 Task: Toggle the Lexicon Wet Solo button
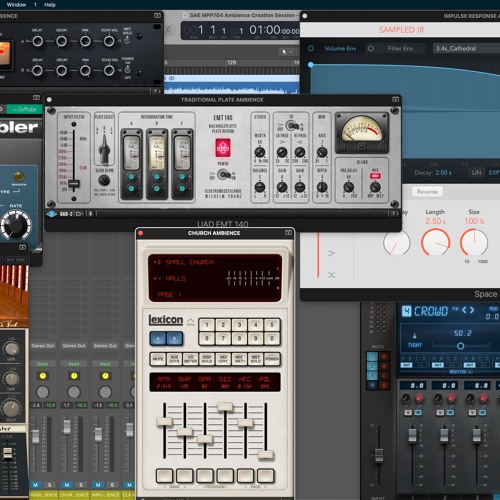tap(256, 359)
